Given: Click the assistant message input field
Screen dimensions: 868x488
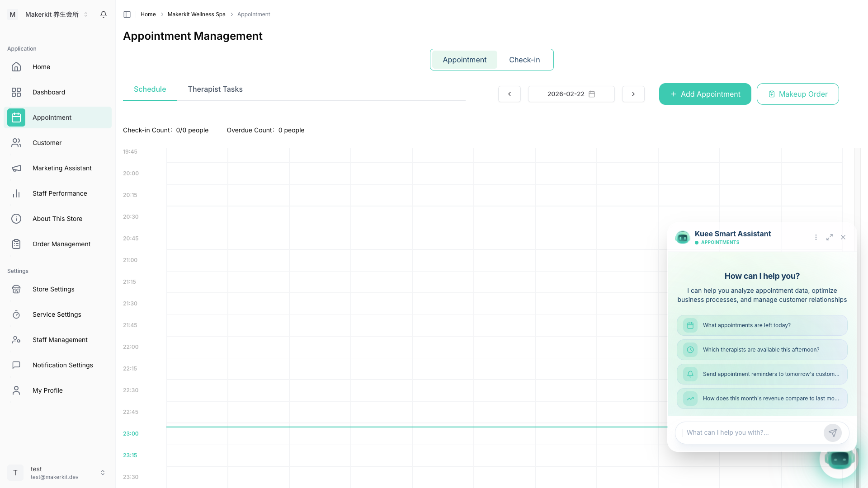Looking at the screenshot, I should coord(750,432).
